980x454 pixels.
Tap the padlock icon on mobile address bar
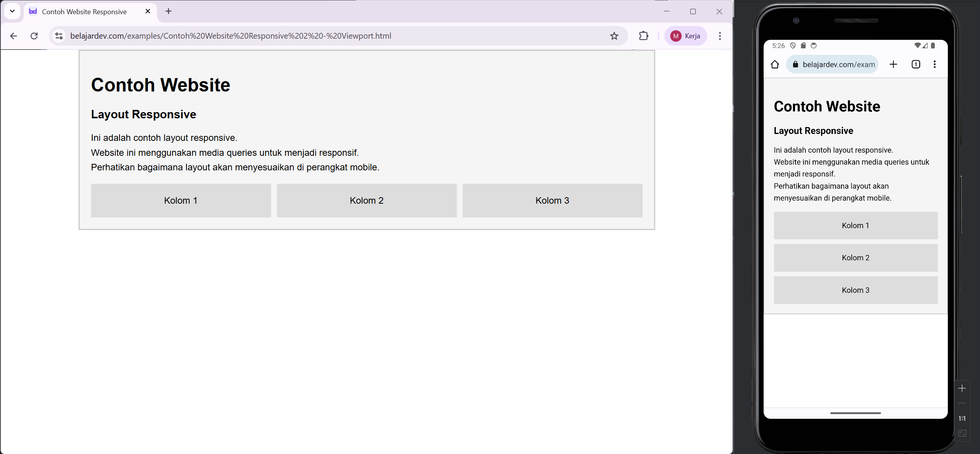click(x=795, y=64)
